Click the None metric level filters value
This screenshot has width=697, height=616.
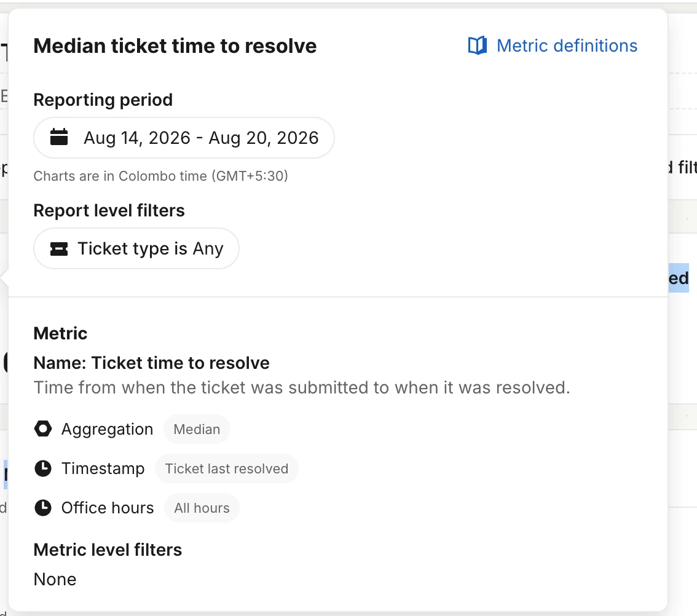click(x=55, y=579)
